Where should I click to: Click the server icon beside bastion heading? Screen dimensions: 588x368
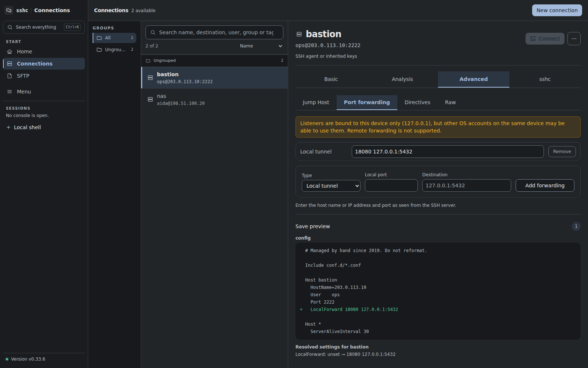pos(299,34)
